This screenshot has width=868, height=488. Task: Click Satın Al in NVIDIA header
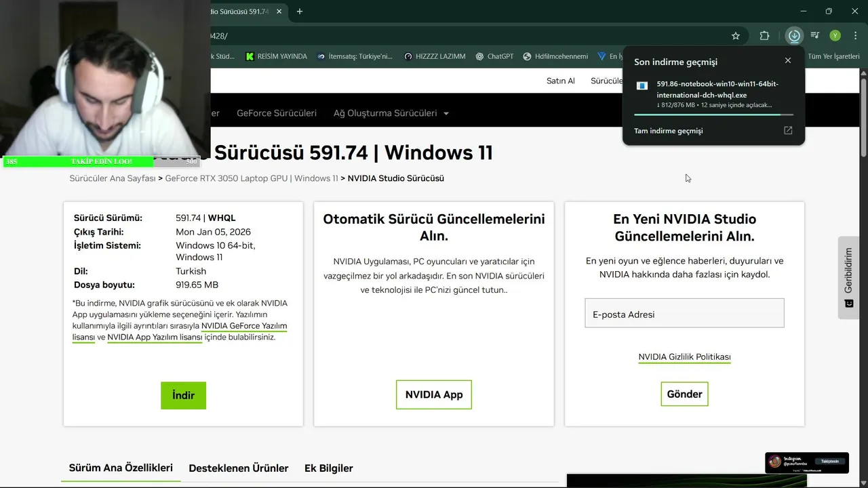(x=561, y=81)
